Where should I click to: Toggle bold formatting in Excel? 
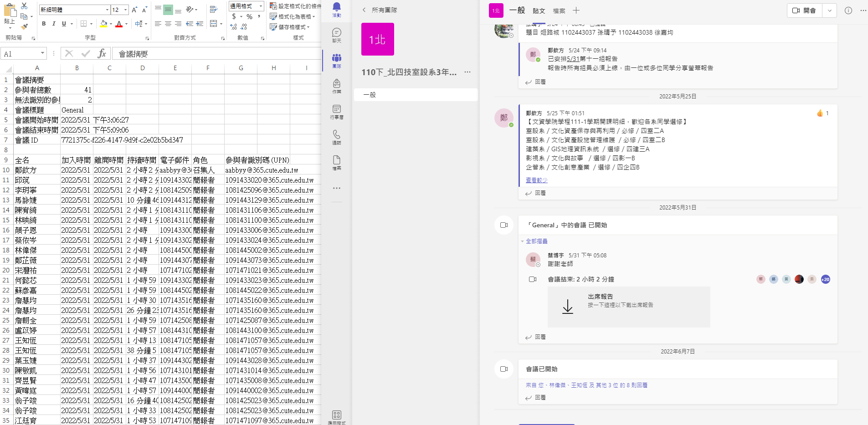coord(44,24)
